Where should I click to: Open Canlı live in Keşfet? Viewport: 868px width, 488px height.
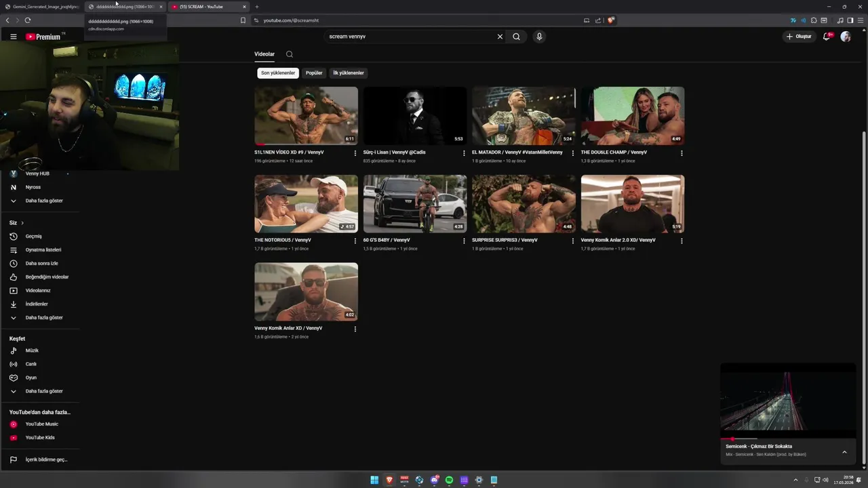(x=39, y=365)
